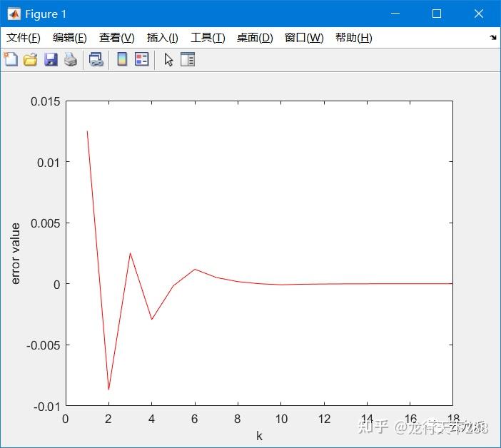Viewport: 501px width, 448px height.
Task: Click the x-axis tick label 6
Action: coord(194,419)
